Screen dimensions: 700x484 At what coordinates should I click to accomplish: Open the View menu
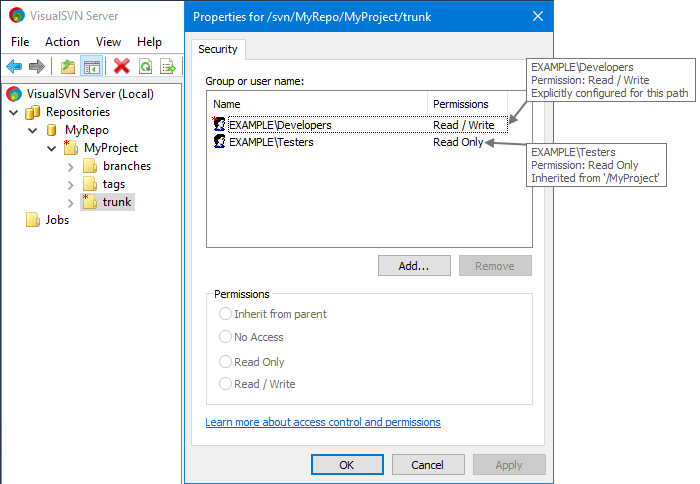108,42
